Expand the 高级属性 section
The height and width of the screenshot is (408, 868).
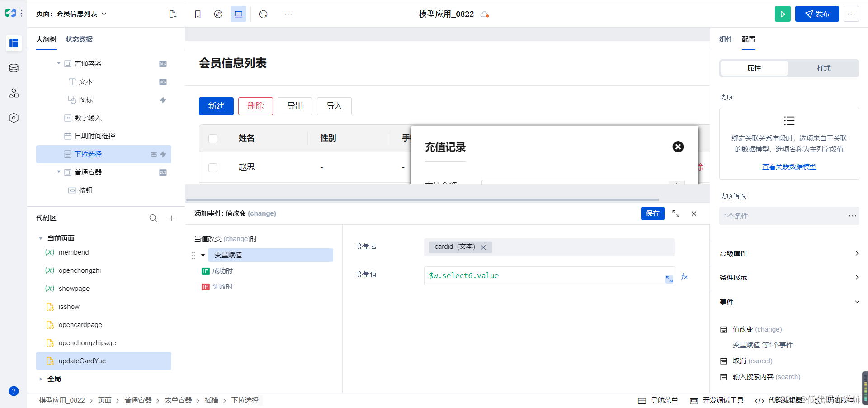pyautogui.click(x=789, y=254)
